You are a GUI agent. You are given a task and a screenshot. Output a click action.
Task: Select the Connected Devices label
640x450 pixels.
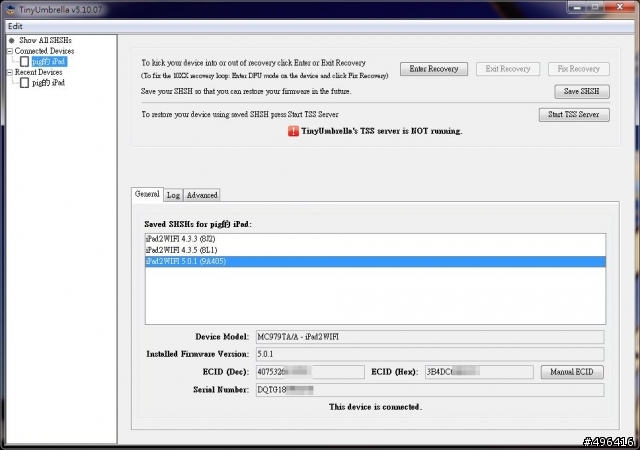coord(44,51)
